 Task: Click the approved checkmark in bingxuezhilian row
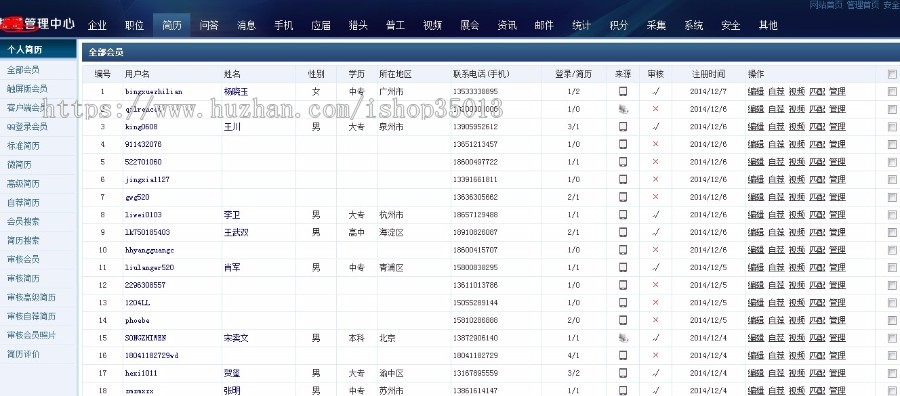655,91
